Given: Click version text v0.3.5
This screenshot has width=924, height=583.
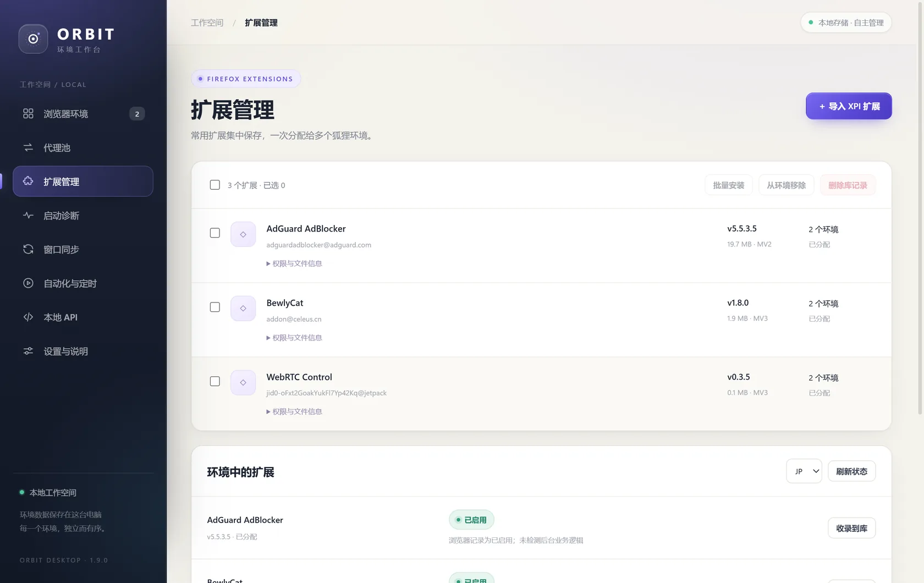Looking at the screenshot, I should tap(739, 377).
